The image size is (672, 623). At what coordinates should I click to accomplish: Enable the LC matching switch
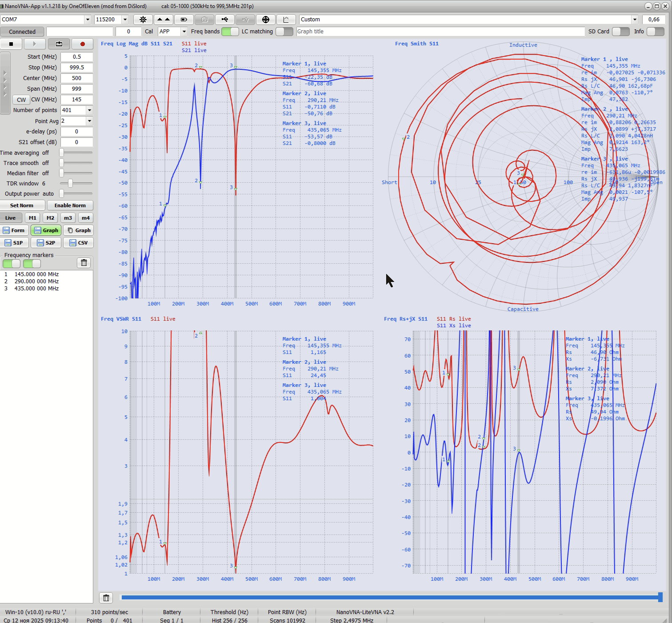[x=284, y=32]
